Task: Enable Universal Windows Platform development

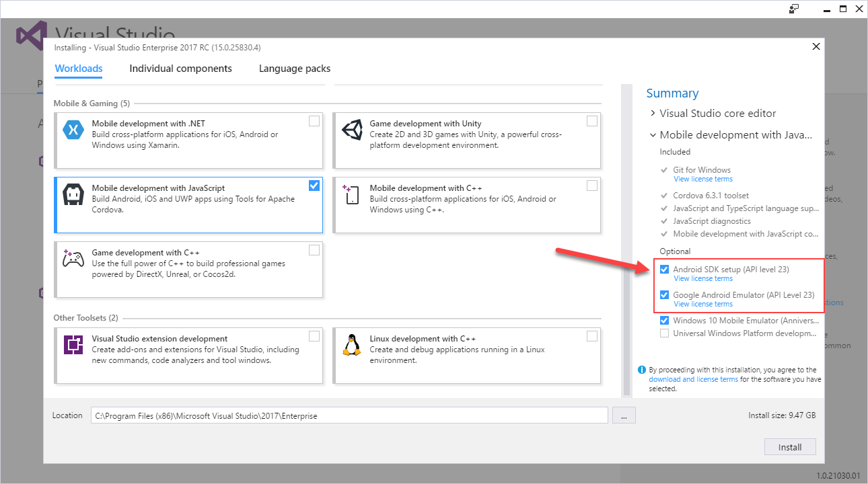Action: tap(664, 333)
